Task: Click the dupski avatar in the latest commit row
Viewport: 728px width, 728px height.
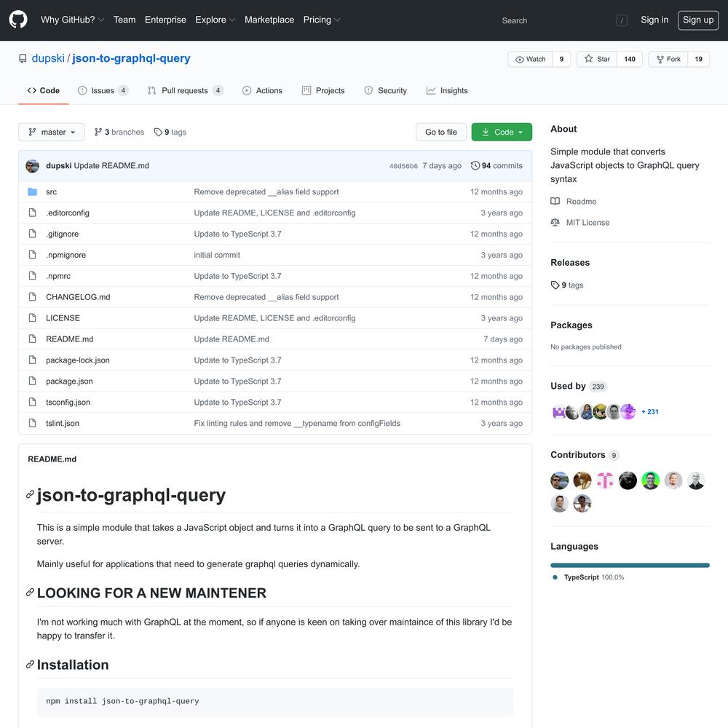Action: tap(32, 166)
